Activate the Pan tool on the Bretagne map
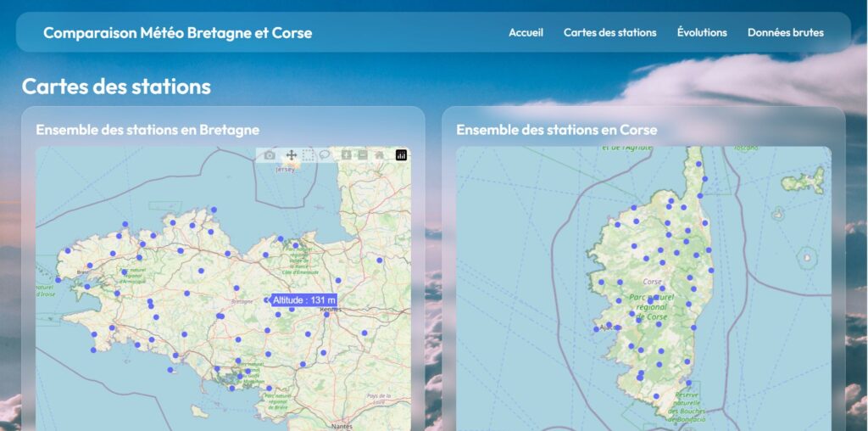Screen dimensions: 868x431 292,155
